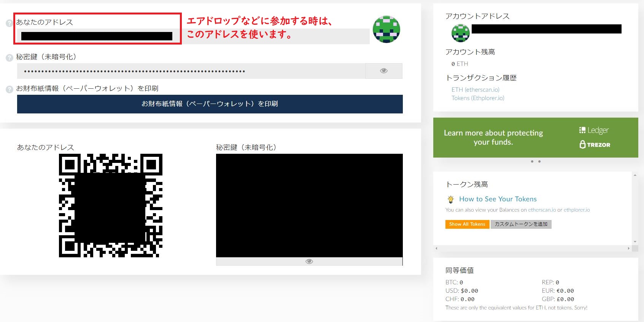This screenshot has width=644, height=322.
Task: Click トランザクション履歴 heading
Action: pos(481,78)
